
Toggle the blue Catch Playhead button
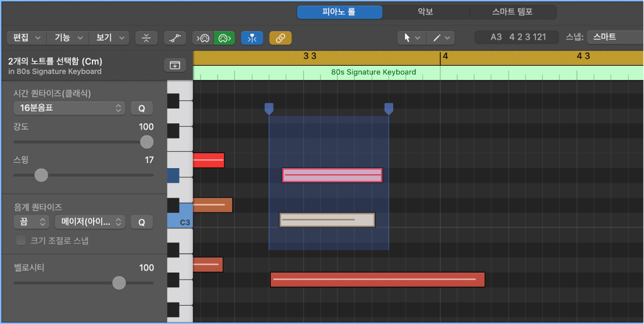pos(252,38)
